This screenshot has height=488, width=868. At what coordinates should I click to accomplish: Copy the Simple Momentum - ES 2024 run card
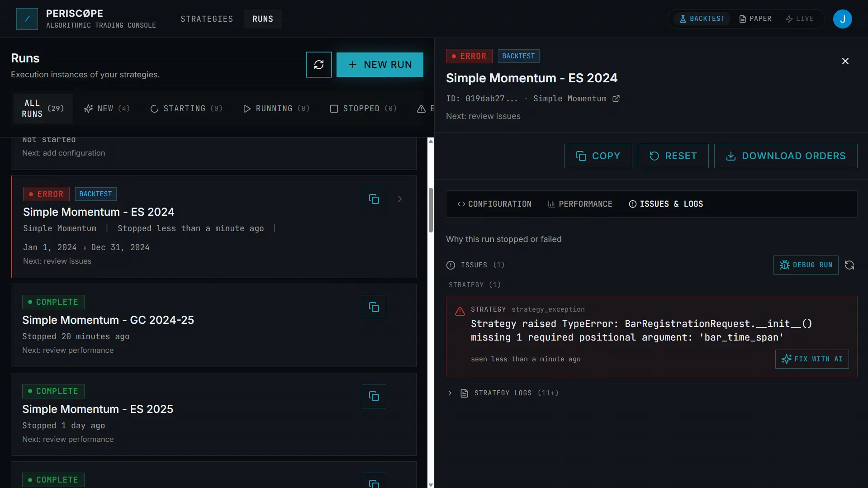pyautogui.click(x=374, y=199)
